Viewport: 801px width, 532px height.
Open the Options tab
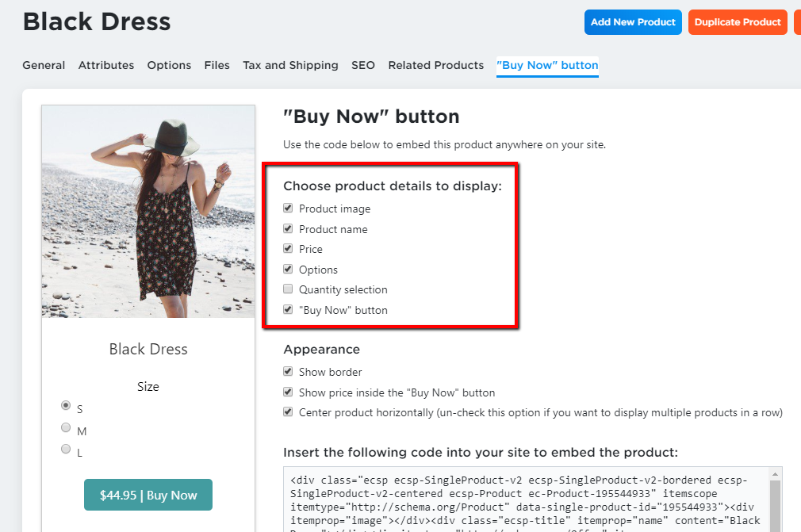point(169,65)
